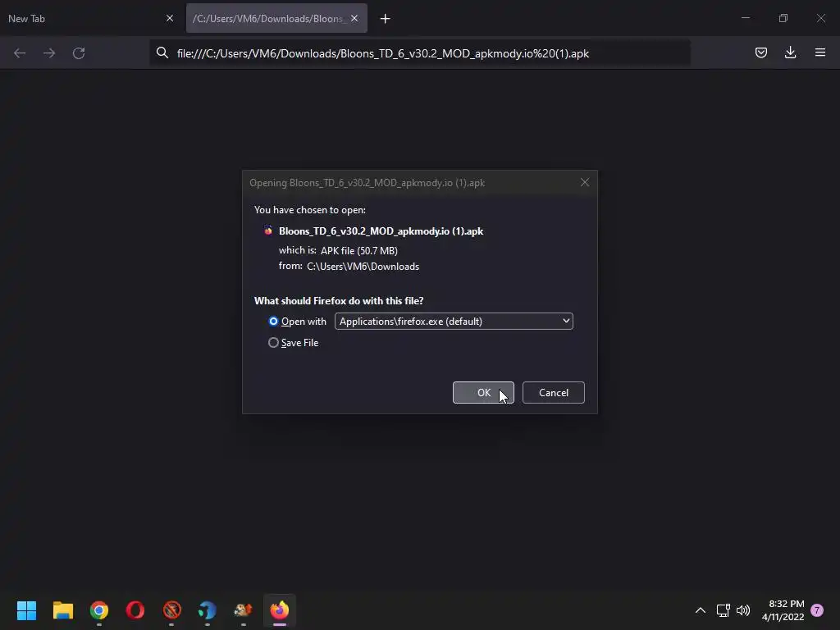Reload the current page
Viewport: 840px width, 630px height.
click(79, 53)
